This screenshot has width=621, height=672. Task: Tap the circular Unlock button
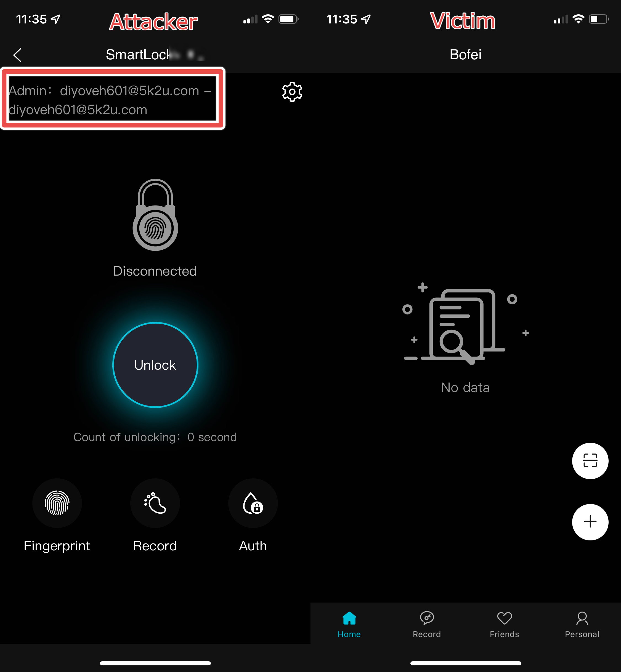click(155, 365)
